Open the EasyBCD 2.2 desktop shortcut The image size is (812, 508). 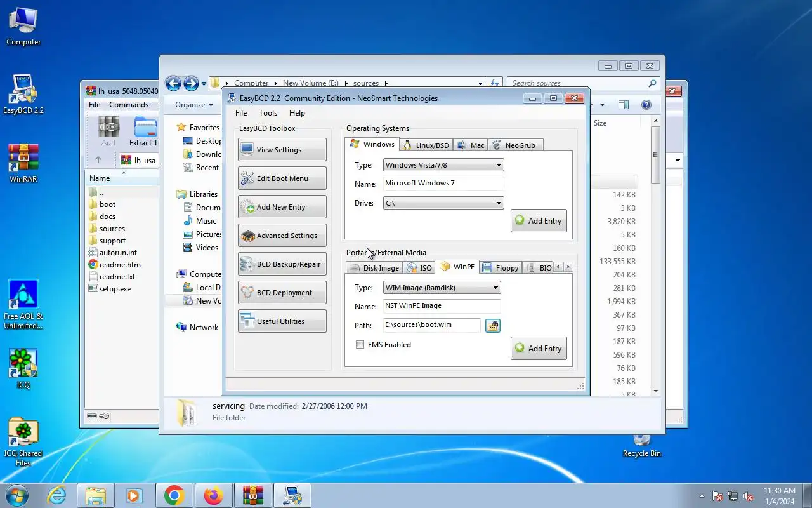pos(23,95)
